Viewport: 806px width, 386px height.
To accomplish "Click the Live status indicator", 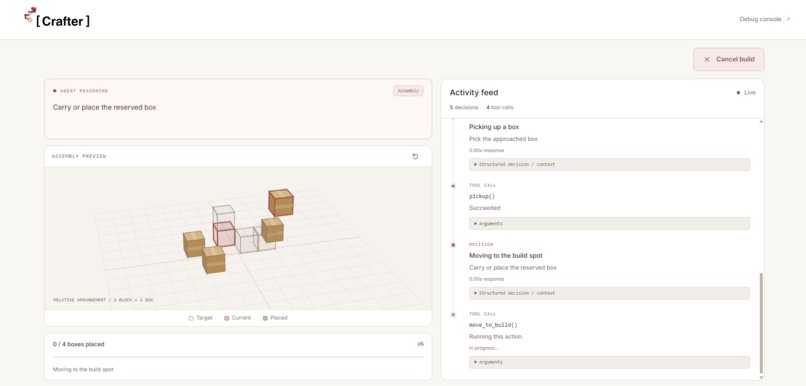I will pos(746,93).
